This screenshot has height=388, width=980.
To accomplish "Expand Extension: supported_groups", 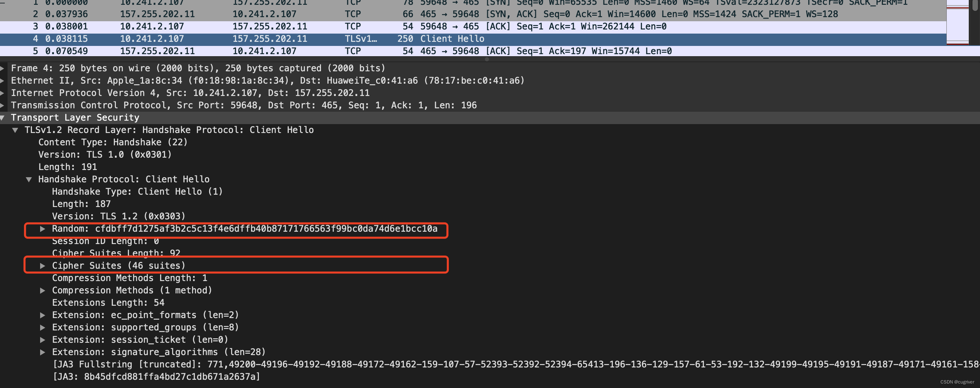I will [x=43, y=328].
